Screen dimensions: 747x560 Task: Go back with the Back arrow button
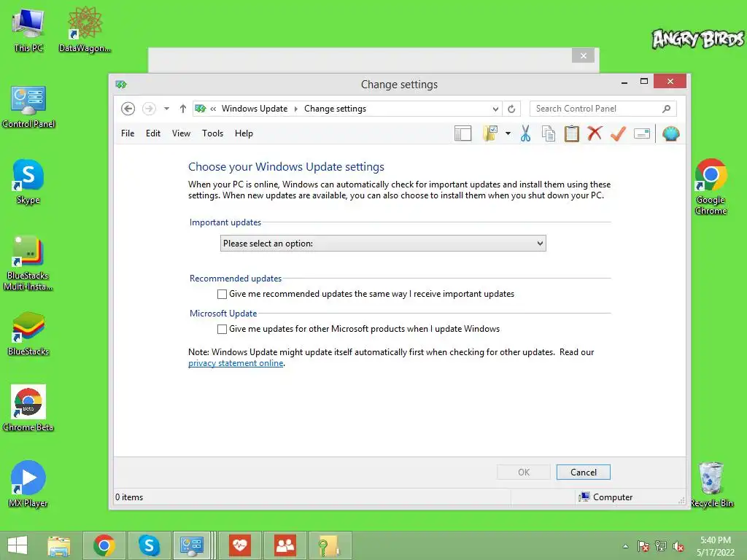(128, 109)
